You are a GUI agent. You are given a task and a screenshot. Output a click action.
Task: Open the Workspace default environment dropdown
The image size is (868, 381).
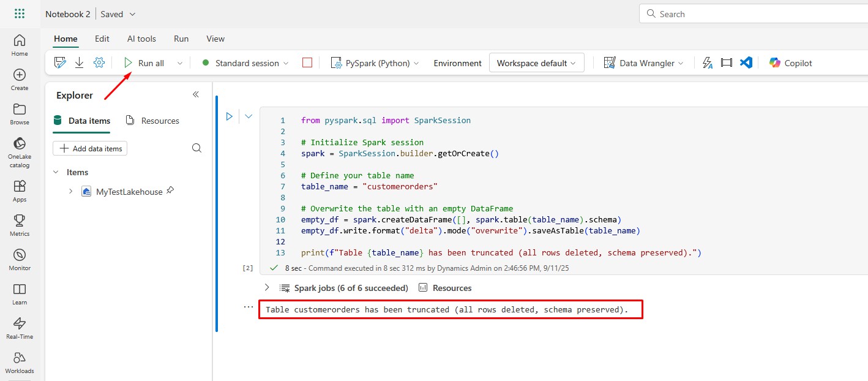click(536, 63)
